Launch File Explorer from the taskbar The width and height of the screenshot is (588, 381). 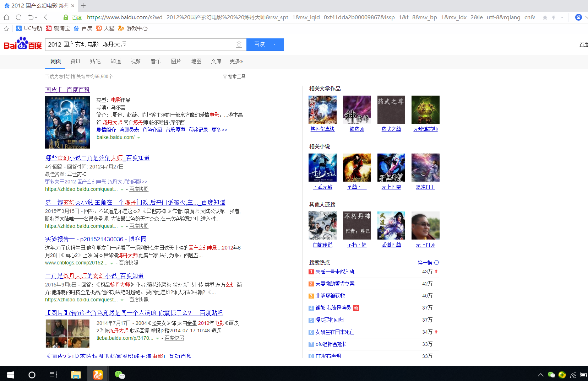point(76,375)
